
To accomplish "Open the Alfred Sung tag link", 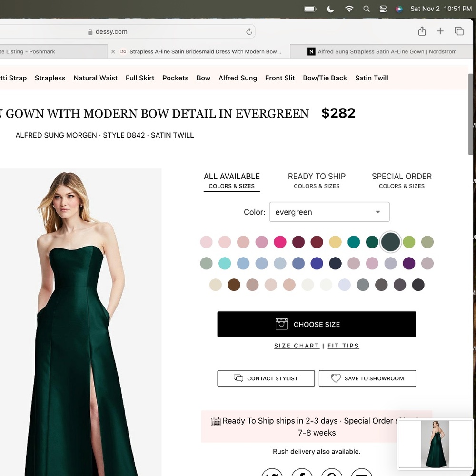I will 238,78.
